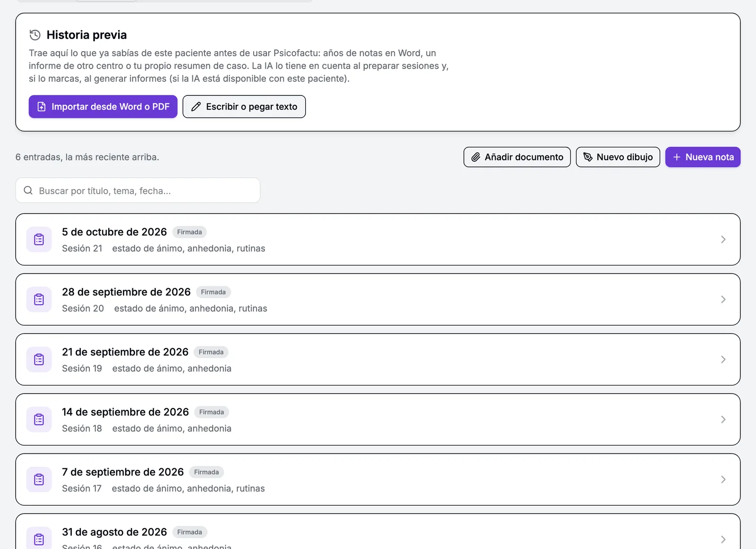Viewport: 756px width, 549px height.
Task: Click the note icon for 14 de septiembre de 2026
Action: click(x=39, y=420)
